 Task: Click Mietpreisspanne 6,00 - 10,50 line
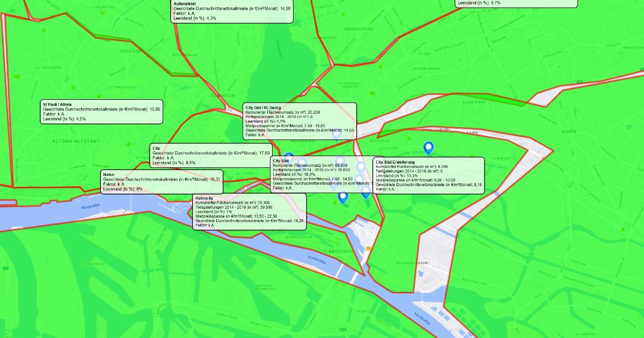point(415,180)
